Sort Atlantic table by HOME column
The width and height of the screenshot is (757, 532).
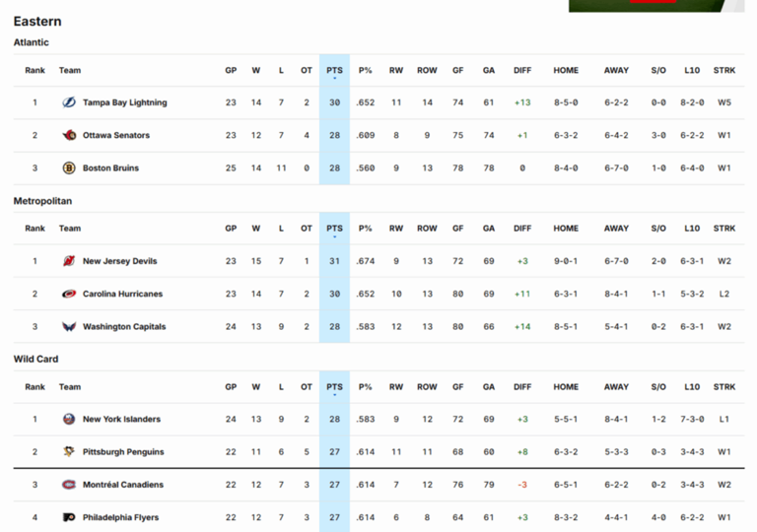click(566, 71)
